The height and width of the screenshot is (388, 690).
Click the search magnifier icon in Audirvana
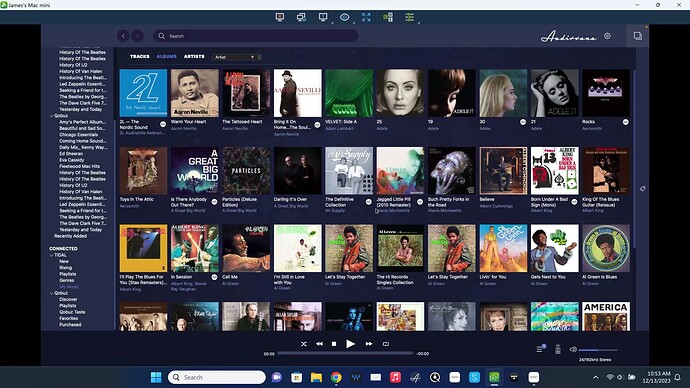(161, 36)
